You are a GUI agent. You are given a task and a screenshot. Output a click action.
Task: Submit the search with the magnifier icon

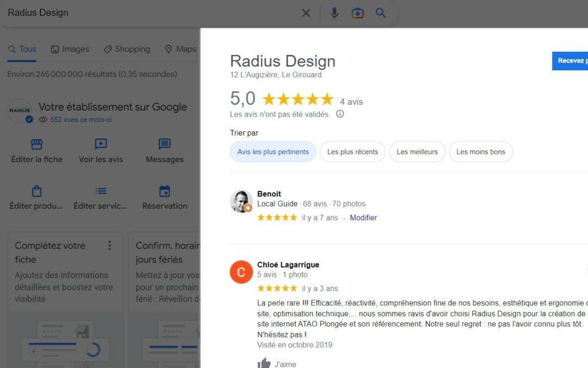[x=381, y=13]
